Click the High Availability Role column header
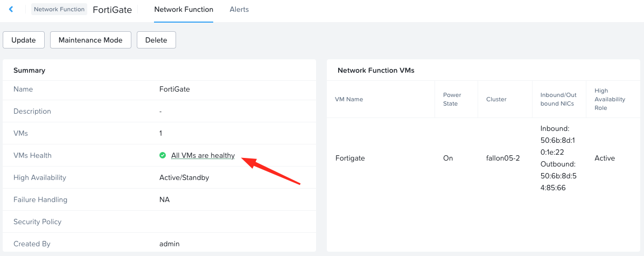The image size is (644, 256). (610, 99)
